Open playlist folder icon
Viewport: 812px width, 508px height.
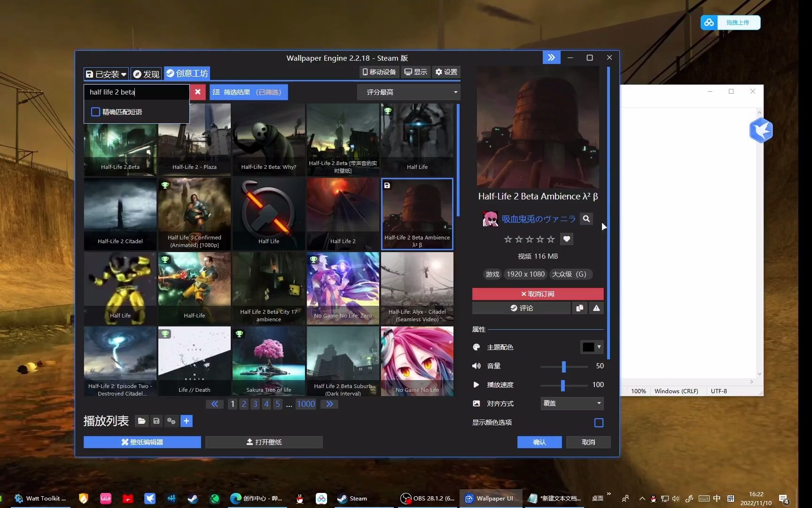tap(141, 421)
